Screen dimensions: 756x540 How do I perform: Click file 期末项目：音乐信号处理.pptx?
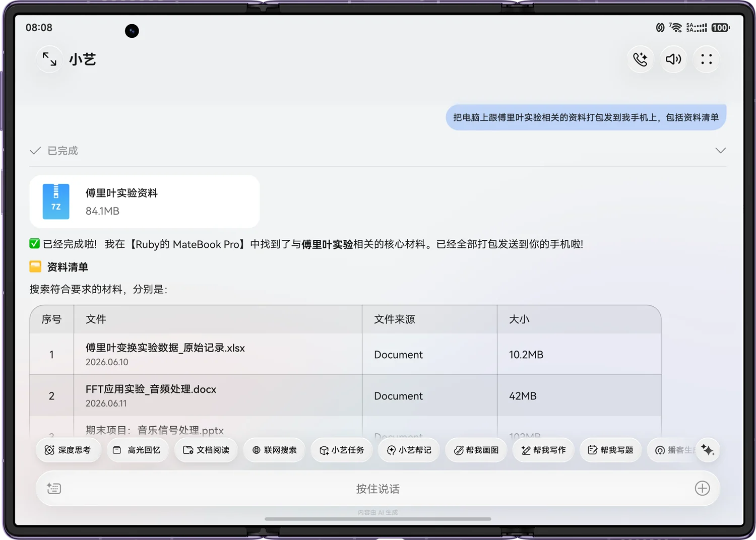[x=154, y=430]
